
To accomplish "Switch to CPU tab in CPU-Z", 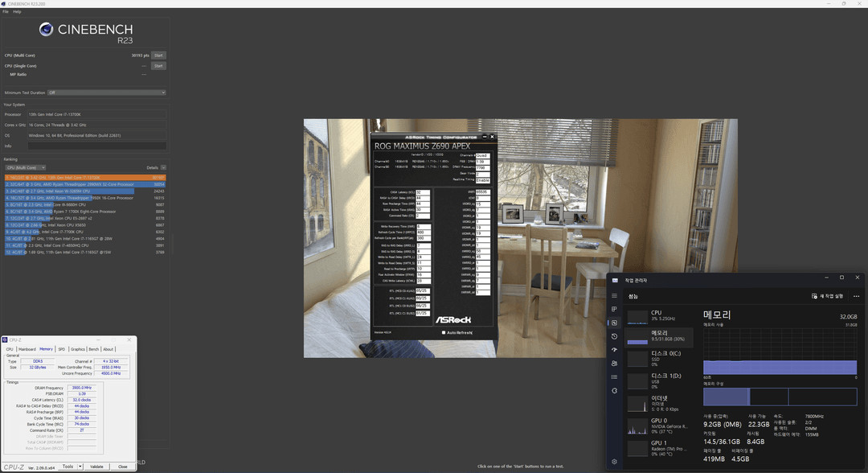I will tap(10, 349).
